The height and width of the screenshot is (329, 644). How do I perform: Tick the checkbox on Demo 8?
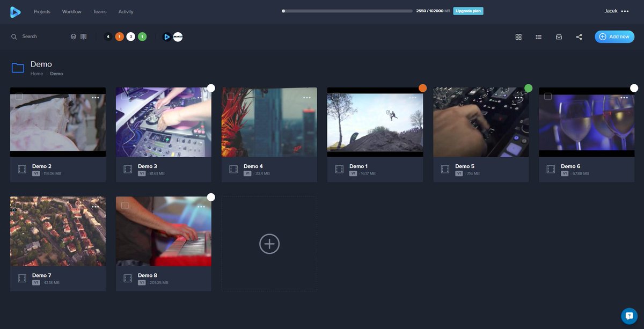click(125, 205)
